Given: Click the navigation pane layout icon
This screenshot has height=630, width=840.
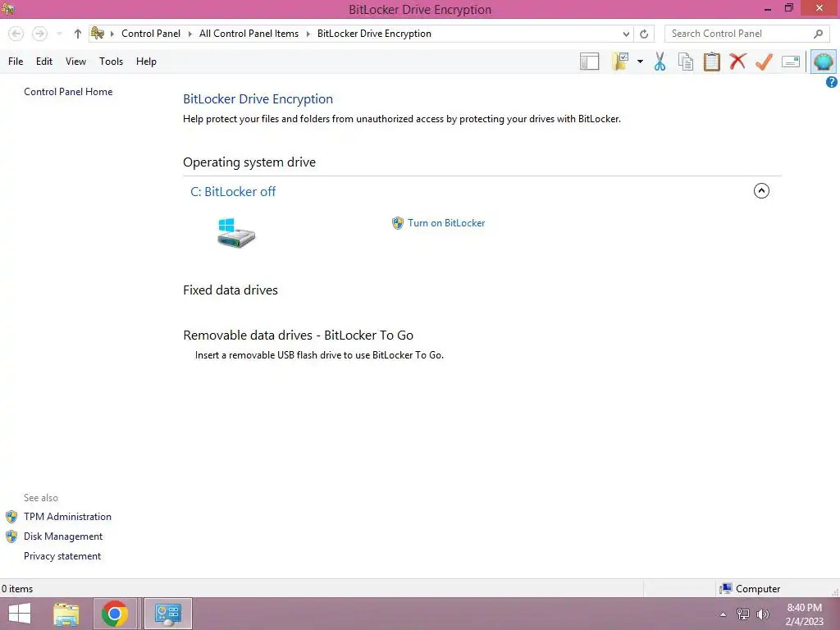Looking at the screenshot, I should coord(589,62).
